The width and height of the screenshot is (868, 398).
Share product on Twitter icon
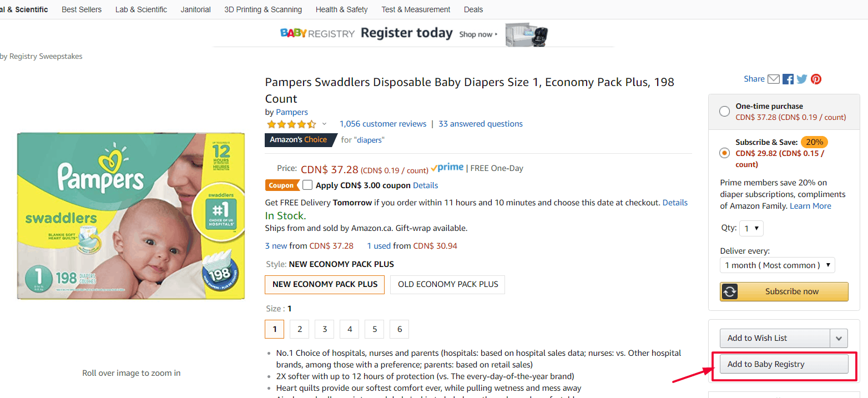coord(802,79)
